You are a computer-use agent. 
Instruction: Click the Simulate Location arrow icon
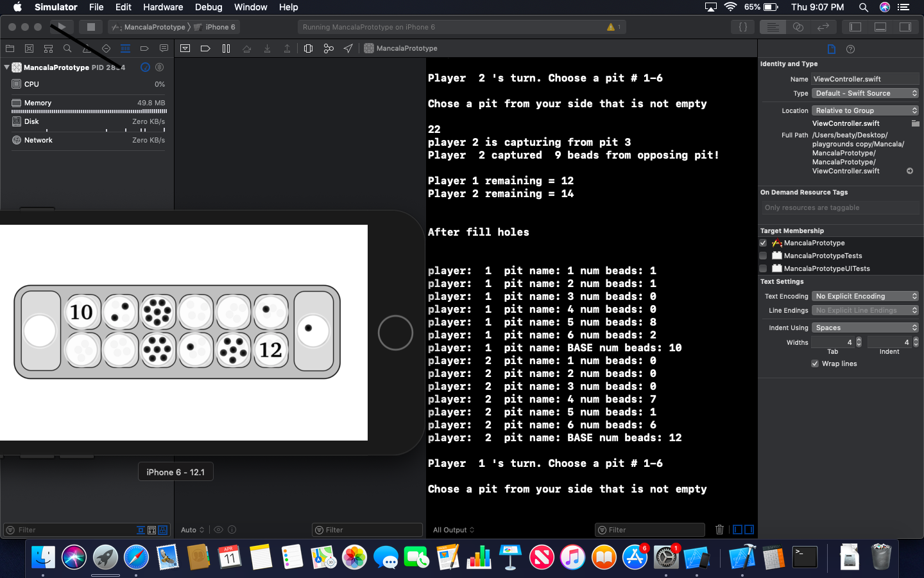coord(348,48)
